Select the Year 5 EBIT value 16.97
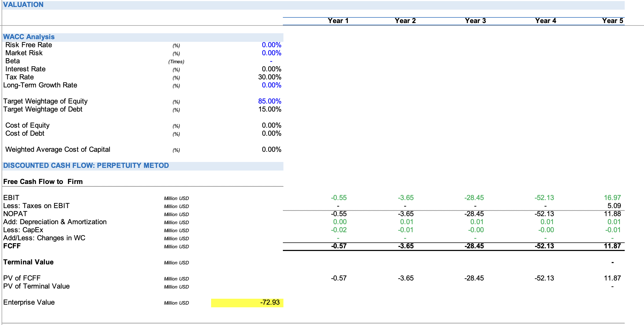This screenshot has height=325, width=644. click(612, 198)
